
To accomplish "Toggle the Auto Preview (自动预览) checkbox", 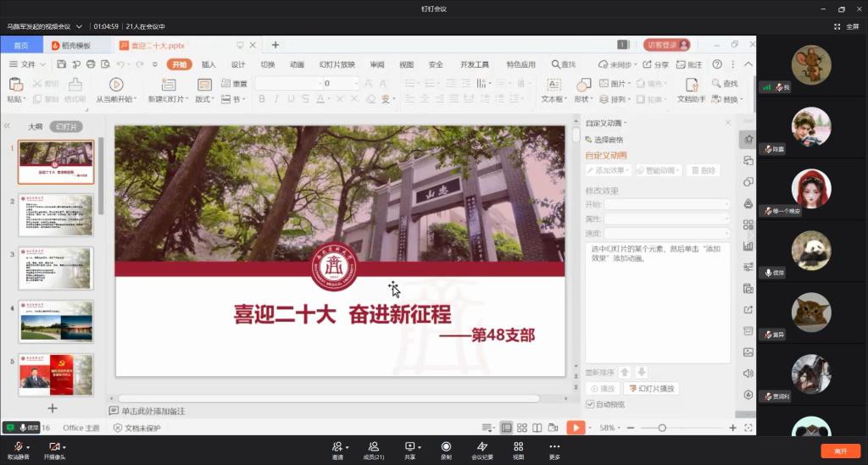I will pos(591,404).
